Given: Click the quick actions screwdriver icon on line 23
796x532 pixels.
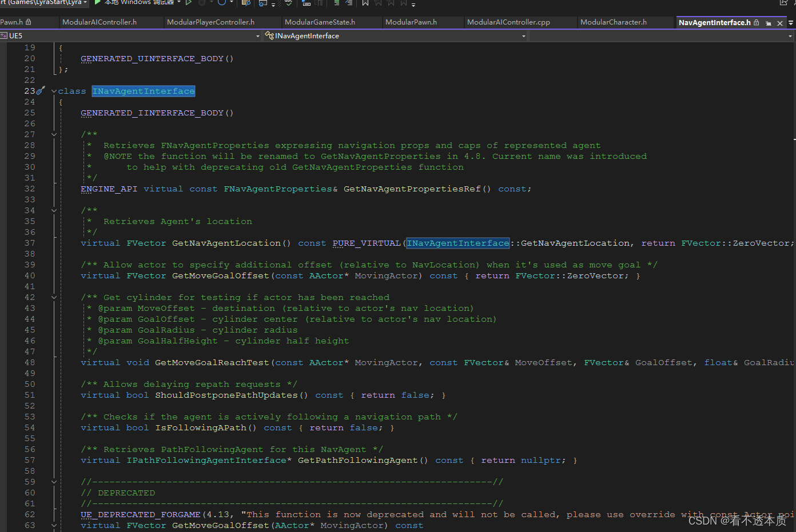Looking at the screenshot, I should [40, 91].
